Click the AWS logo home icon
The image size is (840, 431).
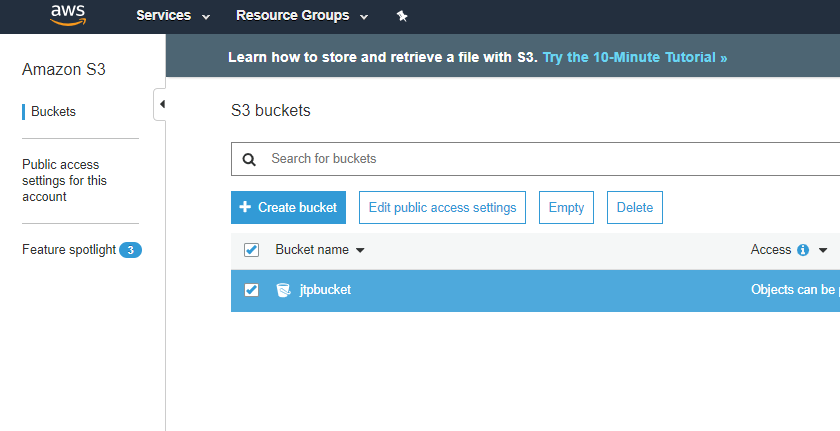pos(68,16)
